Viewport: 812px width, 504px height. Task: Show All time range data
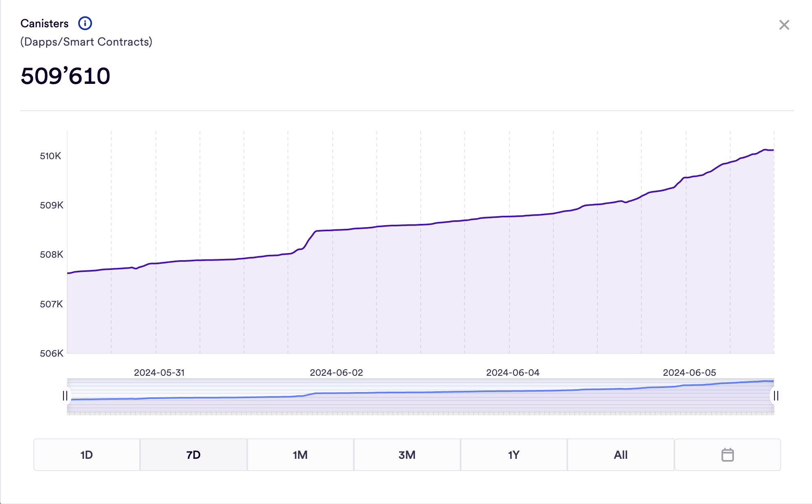[620, 455]
